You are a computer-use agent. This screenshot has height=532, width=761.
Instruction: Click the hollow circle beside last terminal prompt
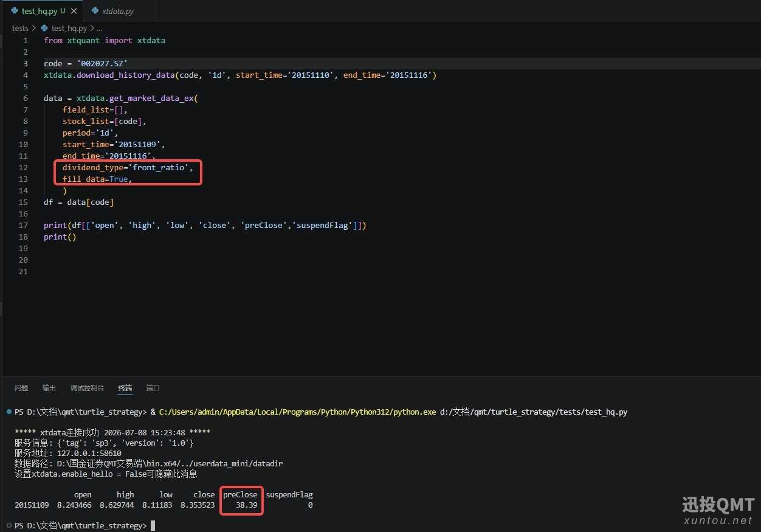[x=9, y=525]
